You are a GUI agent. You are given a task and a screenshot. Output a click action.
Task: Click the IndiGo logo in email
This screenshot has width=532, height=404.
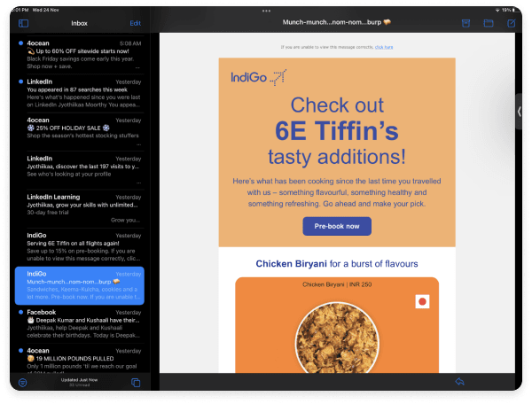tap(259, 77)
